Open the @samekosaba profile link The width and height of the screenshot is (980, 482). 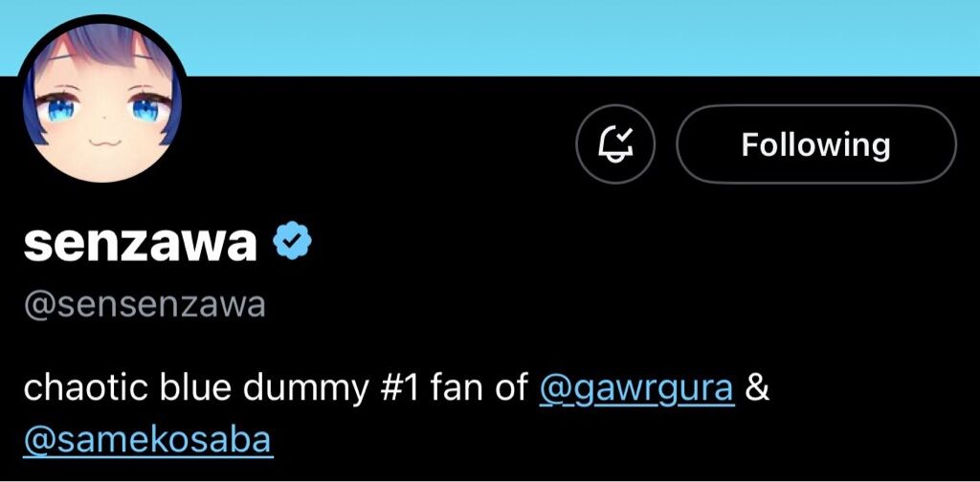pos(147,440)
